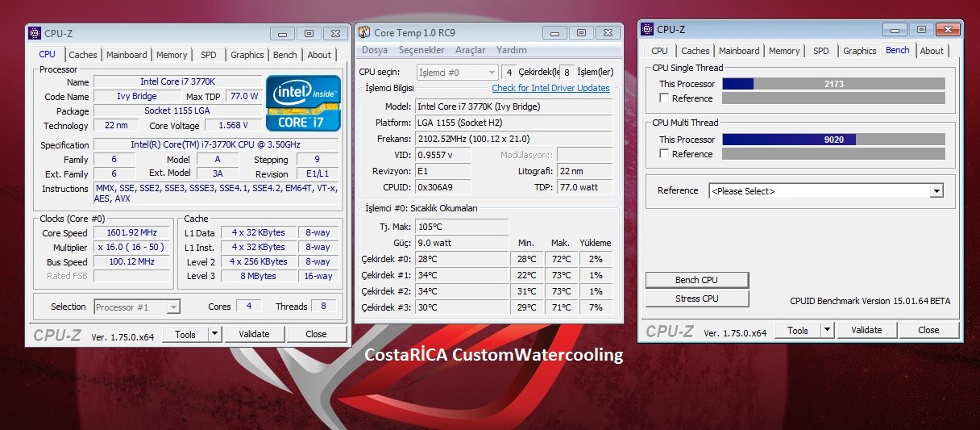Click the Core Speed value 1601.92 MHz
Image resolution: width=980 pixels, height=430 pixels.
coord(132,232)
